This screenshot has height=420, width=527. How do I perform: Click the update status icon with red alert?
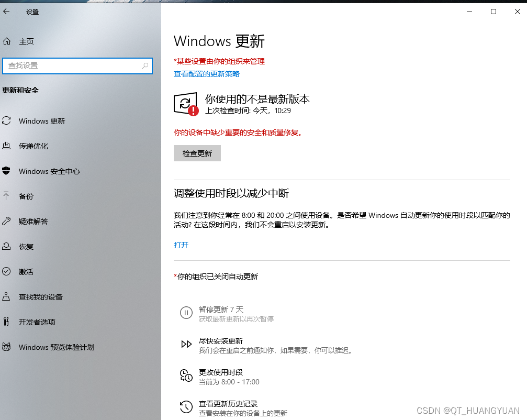(186, 104)
